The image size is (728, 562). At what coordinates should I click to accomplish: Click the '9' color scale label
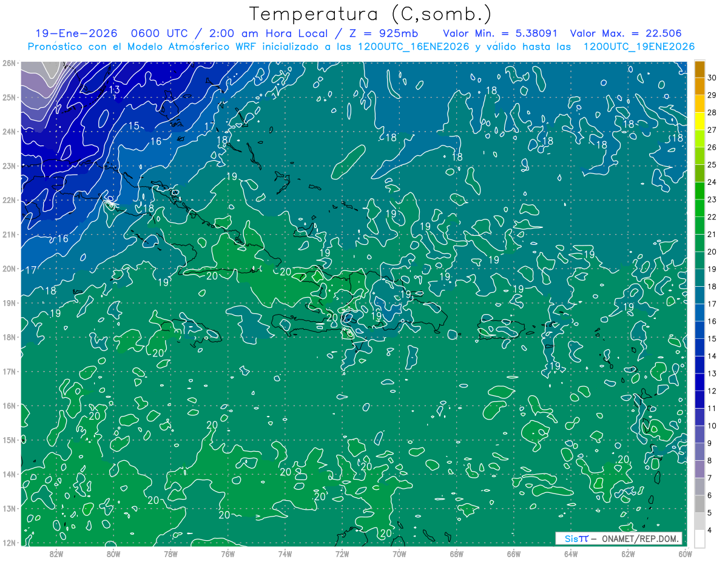(710, 443)
